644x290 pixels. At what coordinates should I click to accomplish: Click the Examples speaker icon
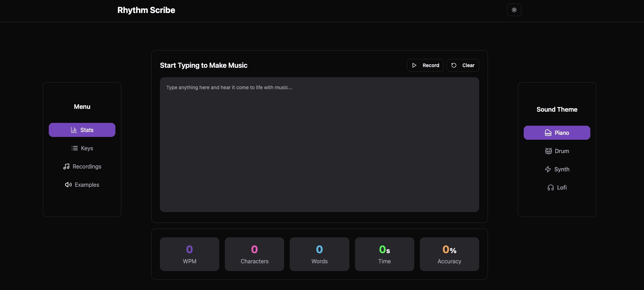tap(68, 185)
